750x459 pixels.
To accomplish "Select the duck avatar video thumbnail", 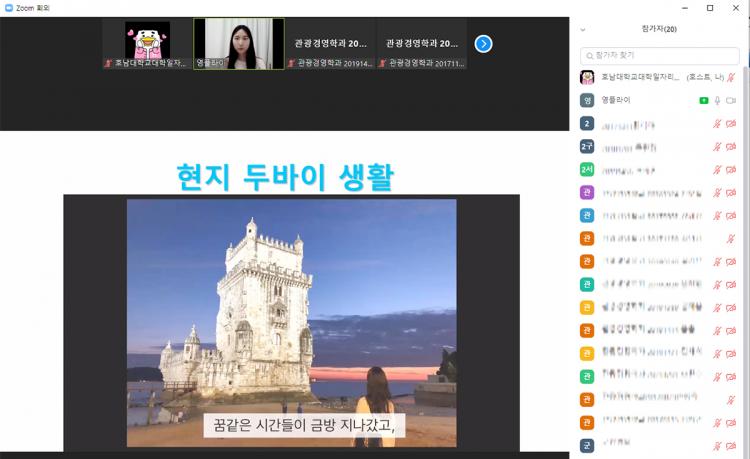I will pyautogui.click(x=147, y=44).
